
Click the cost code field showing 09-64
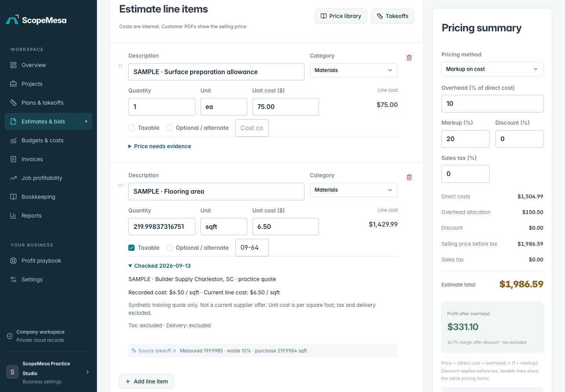[x=252, y=247]
